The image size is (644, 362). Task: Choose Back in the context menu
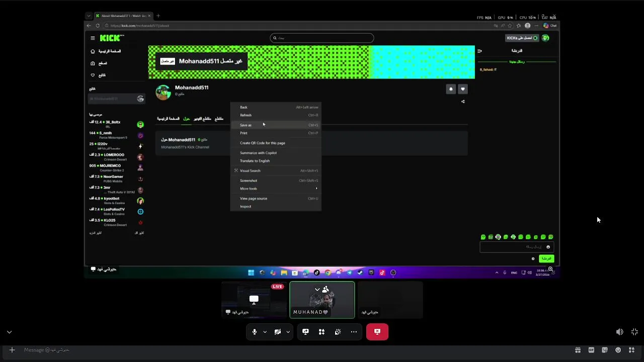(276, 107)
